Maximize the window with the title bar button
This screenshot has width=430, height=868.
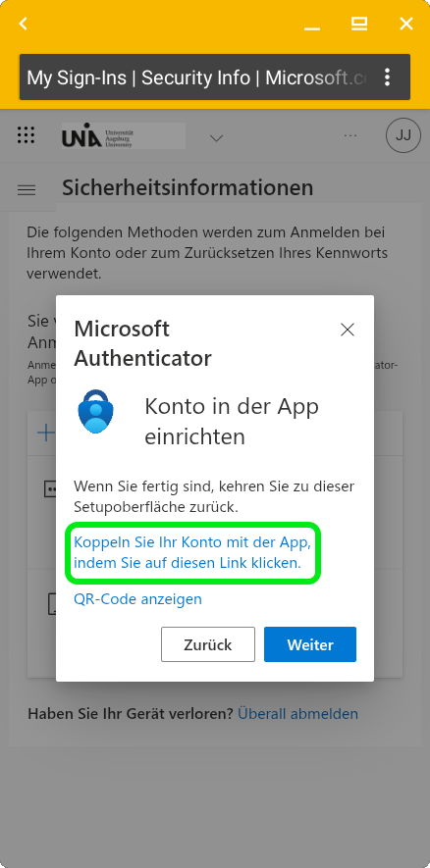click(x=359, y=24)
